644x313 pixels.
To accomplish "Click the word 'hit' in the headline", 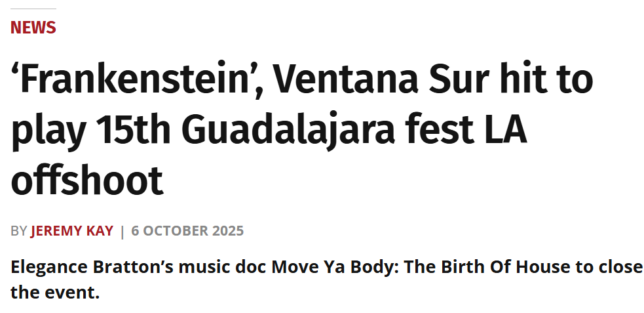I will click(528, 81).
